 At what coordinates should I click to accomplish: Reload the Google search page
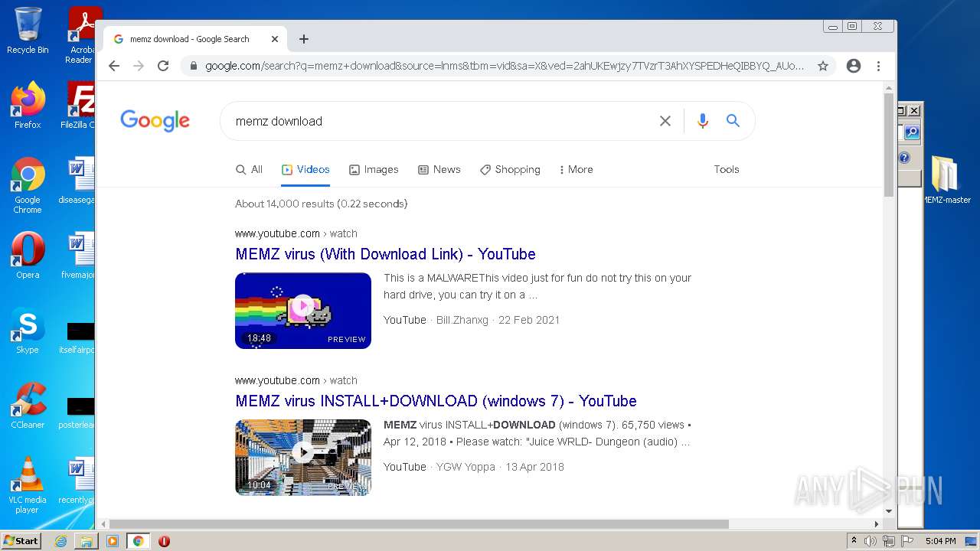point(163,66)
